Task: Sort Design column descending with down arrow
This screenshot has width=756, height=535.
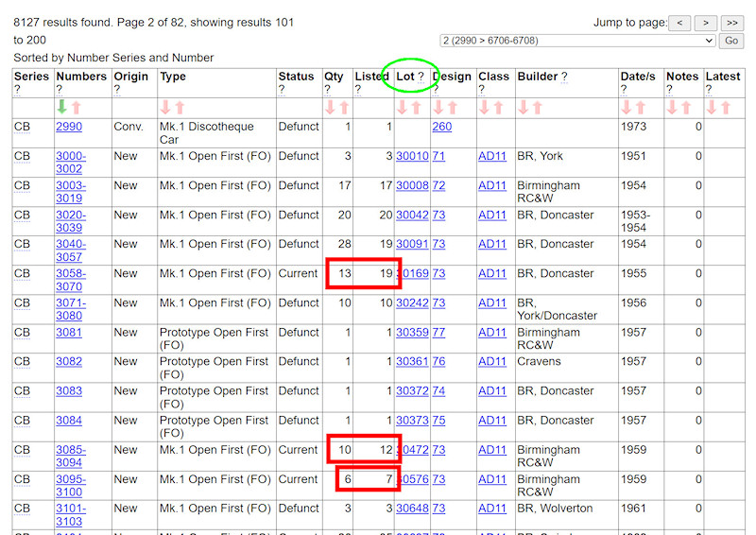Action: tap(438, 108)
